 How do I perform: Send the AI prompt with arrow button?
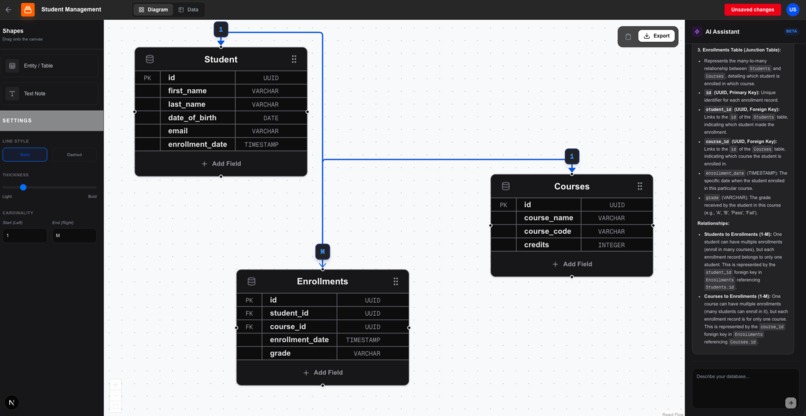(x=790, y=402)
